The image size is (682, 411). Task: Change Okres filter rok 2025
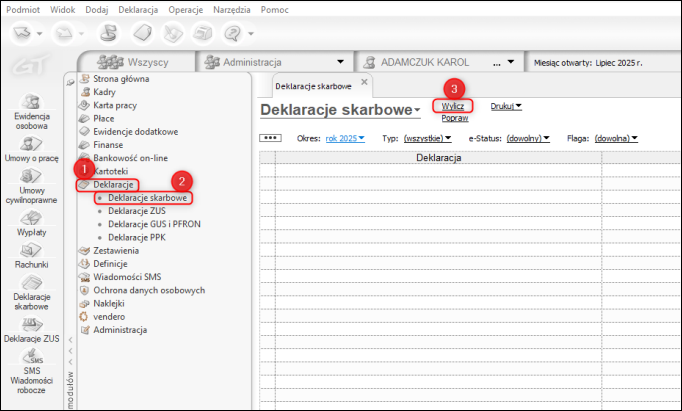pos(345,138)
